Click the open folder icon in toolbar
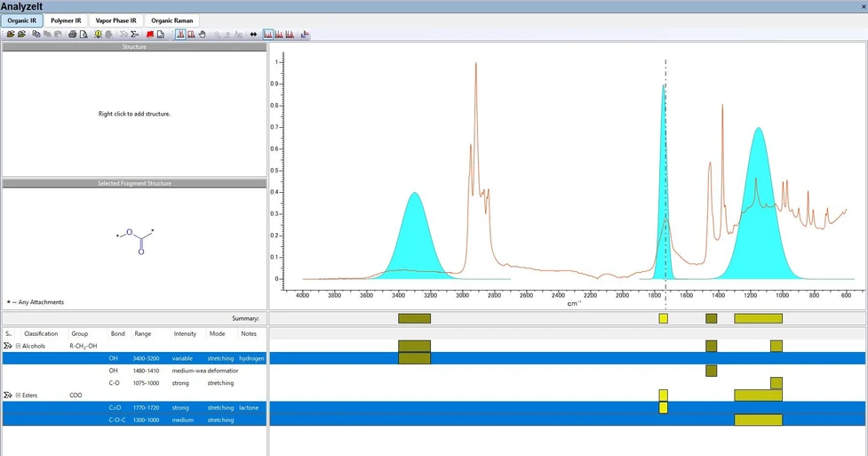The width and height of the screenshot is (868, 456). point(10,35)
